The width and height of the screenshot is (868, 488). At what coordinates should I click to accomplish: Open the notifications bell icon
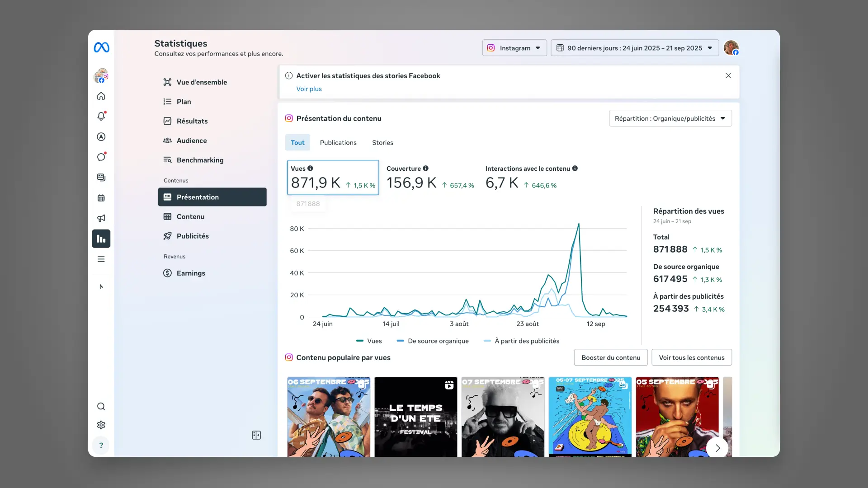(x=101, y=116)
